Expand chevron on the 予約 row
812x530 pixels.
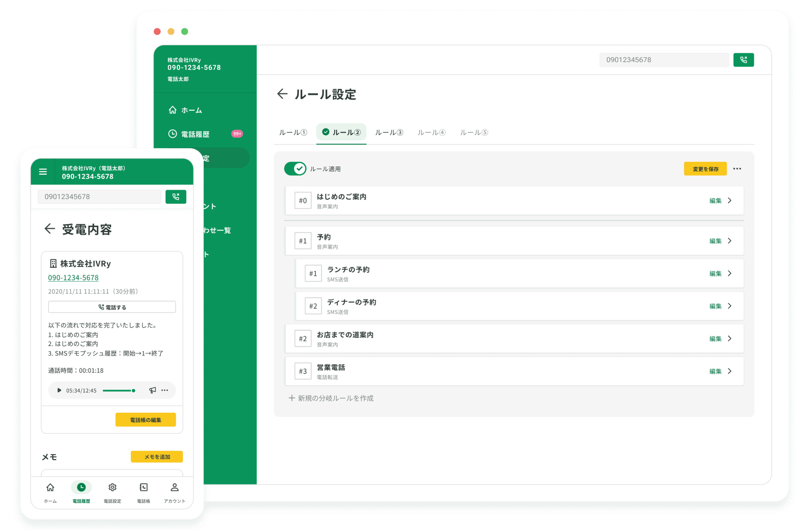(x=730, y=241)
